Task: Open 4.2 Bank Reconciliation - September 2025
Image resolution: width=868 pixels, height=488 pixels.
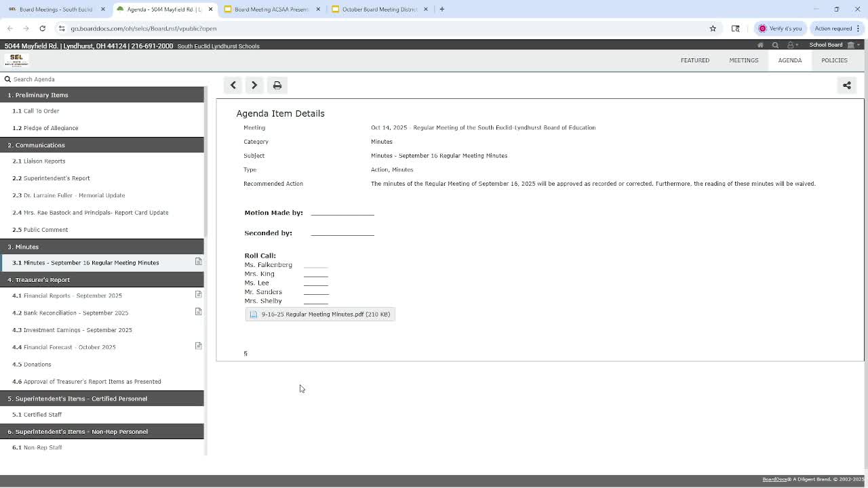Action: (102, 313)
